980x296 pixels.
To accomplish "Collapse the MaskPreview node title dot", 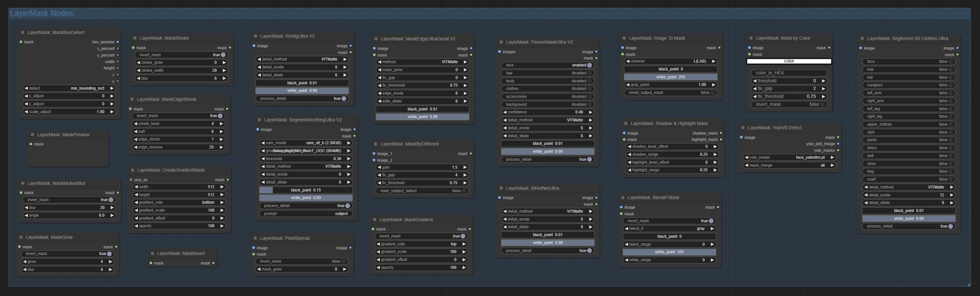I will coord(32,135).
